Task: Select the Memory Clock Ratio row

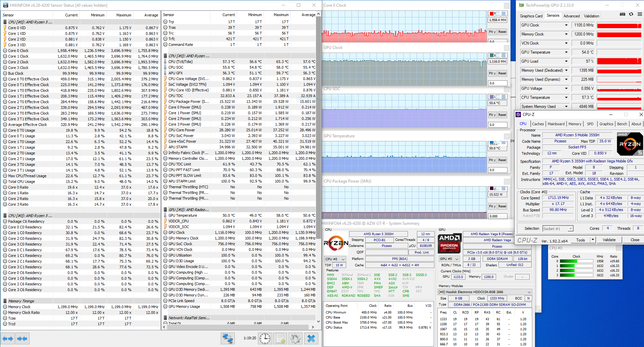Action: [x=80, y=313]
